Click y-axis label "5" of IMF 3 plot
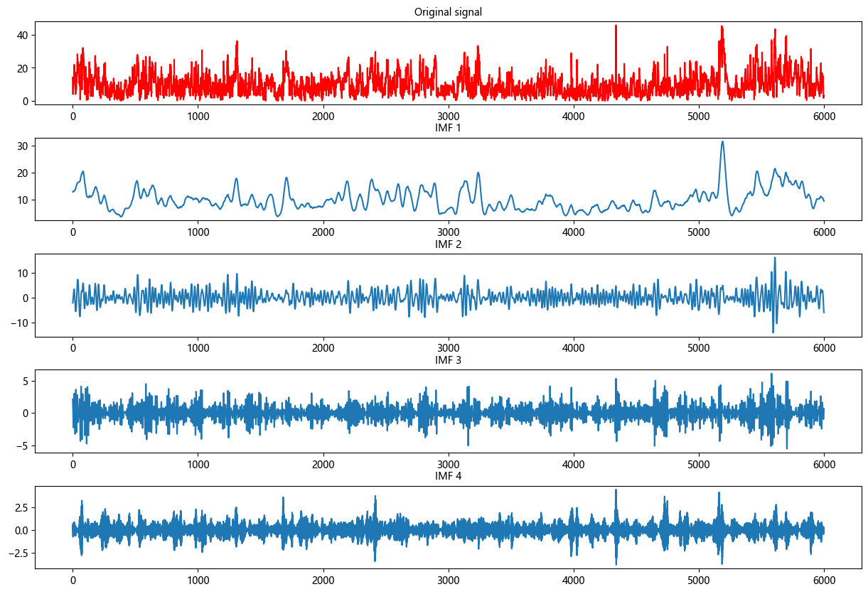This screenshot has width=868, height=594. click(x=25, y=381)
